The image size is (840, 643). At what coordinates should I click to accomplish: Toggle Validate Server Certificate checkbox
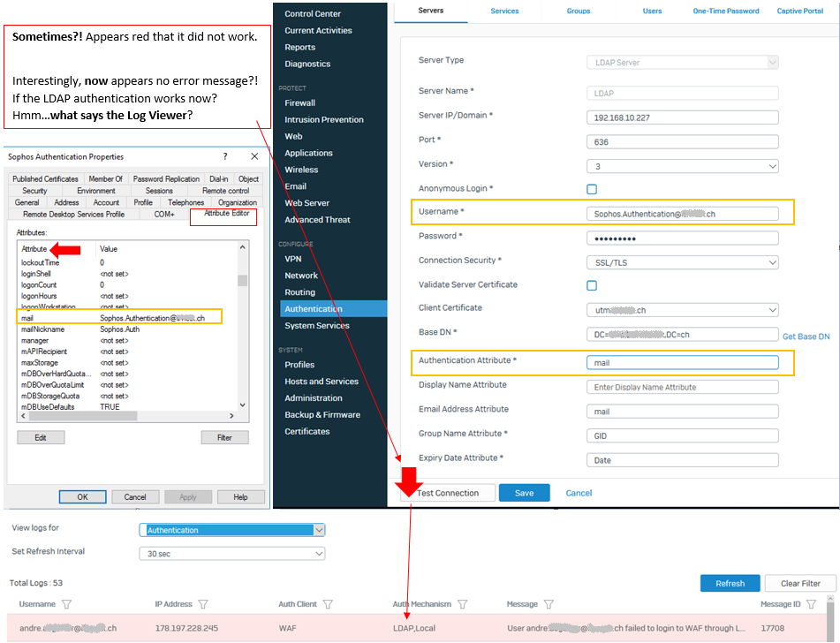pyautogui.click(x=592, y=285)
